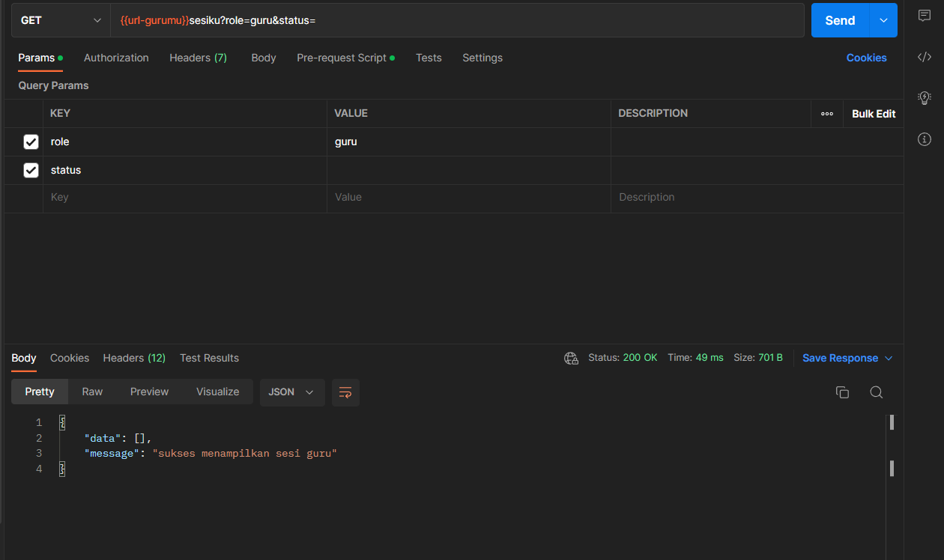Open the code snippet icon
944x560 pixels.
point(925,57)
